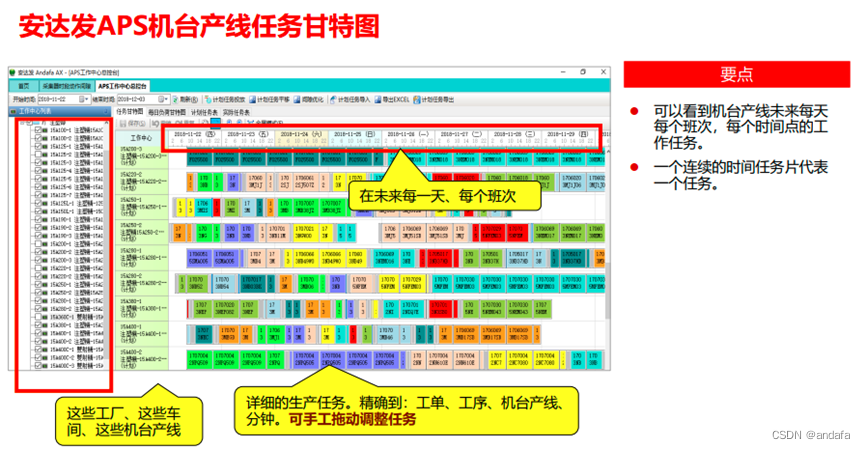The image size is (865, 449).
Task: Click the 计划任务投放 toolbar button
Action: click(225, 100)
